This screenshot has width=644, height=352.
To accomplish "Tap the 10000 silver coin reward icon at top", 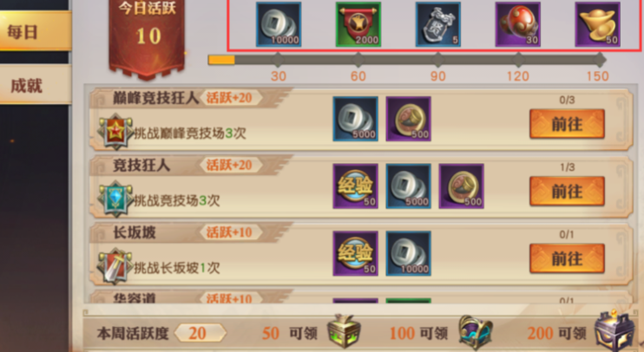I will pos(279,24).
